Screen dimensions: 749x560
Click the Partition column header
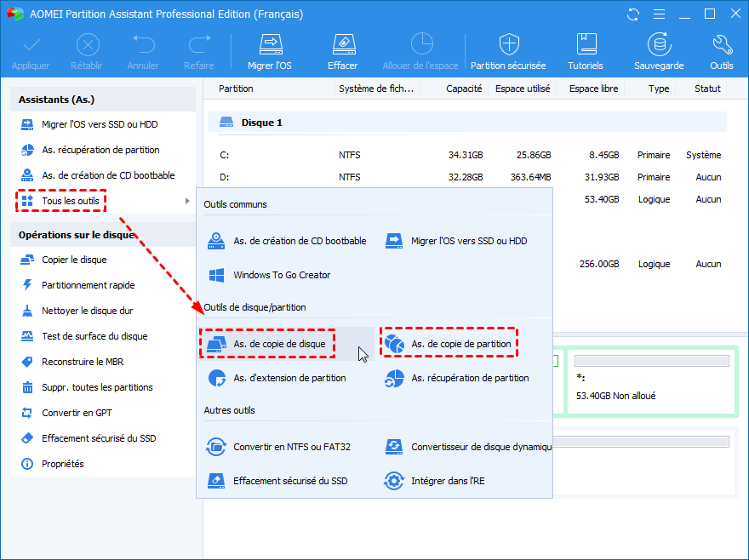coord(236,89)
